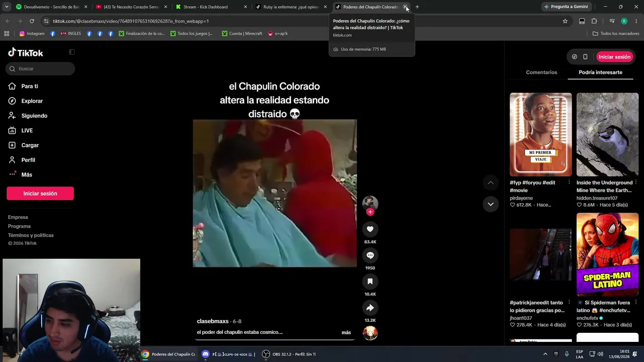Screen dimensions: 644x362
Task: Reload the TikTok page
Action: (32, 21)
